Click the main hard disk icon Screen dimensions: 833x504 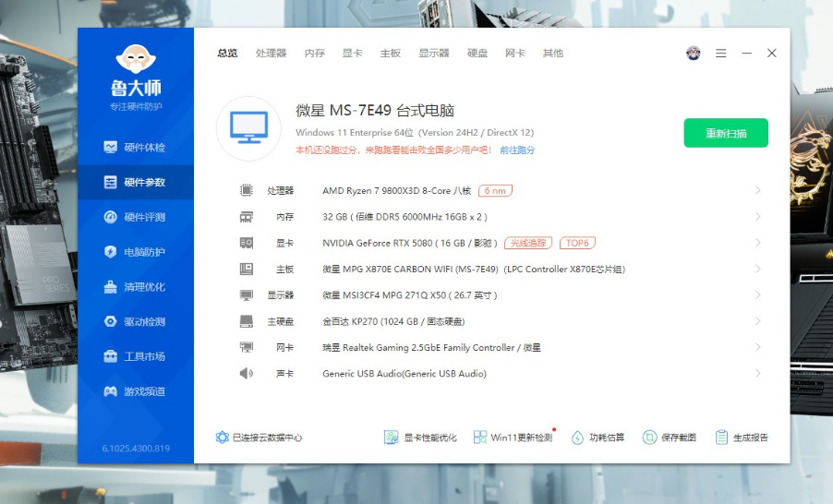pyautogui.click(x=246, y=321)
